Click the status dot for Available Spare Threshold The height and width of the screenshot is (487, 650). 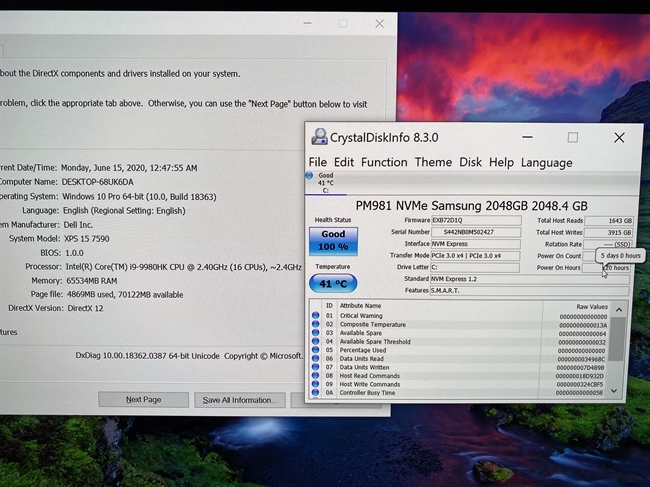316,341
